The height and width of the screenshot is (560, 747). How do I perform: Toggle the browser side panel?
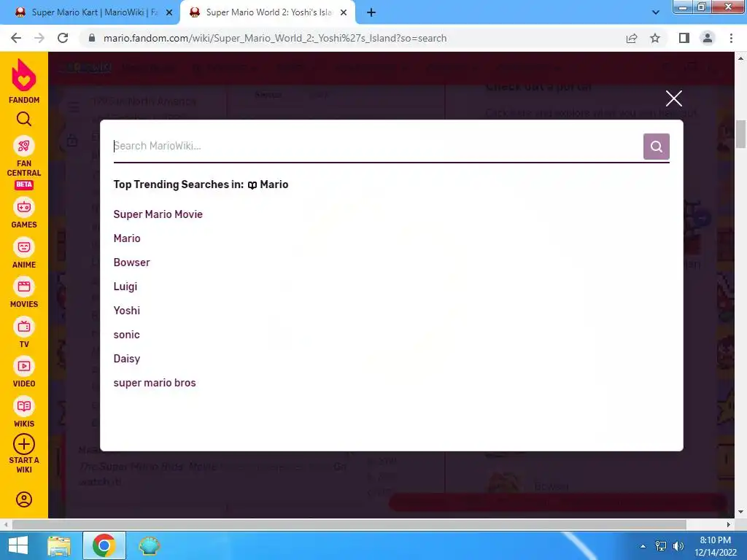coord(684,38)
